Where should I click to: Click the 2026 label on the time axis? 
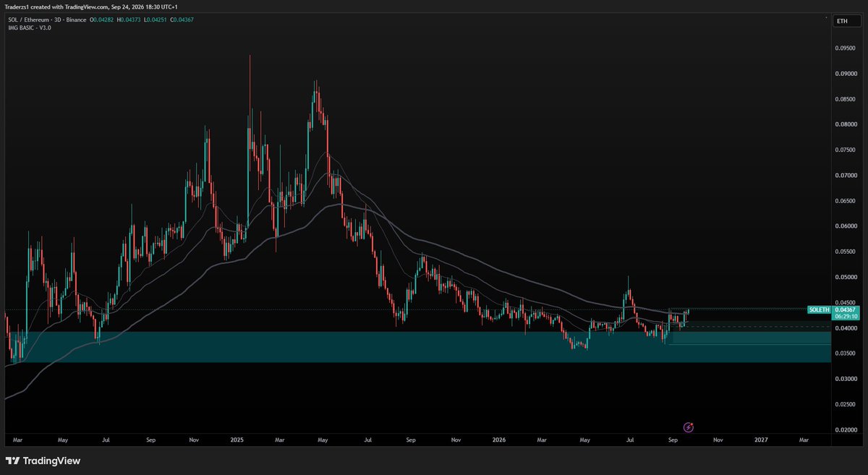499,439
